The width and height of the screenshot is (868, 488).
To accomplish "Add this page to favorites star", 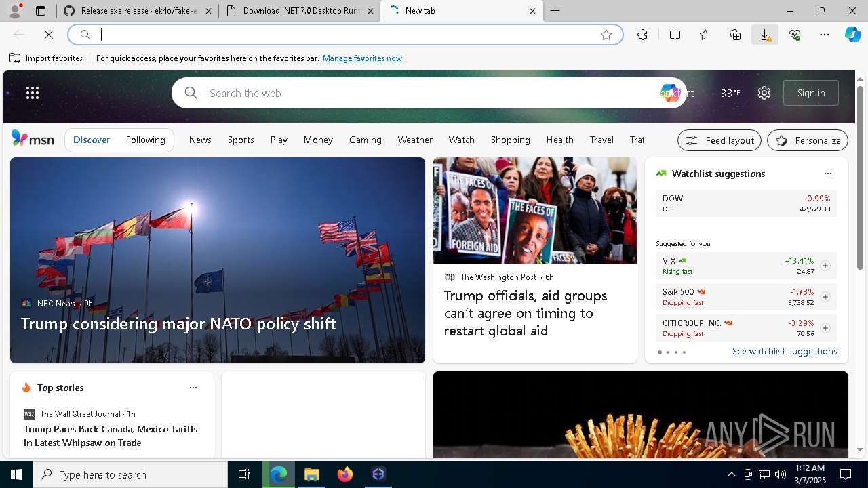I will [606, 35].
